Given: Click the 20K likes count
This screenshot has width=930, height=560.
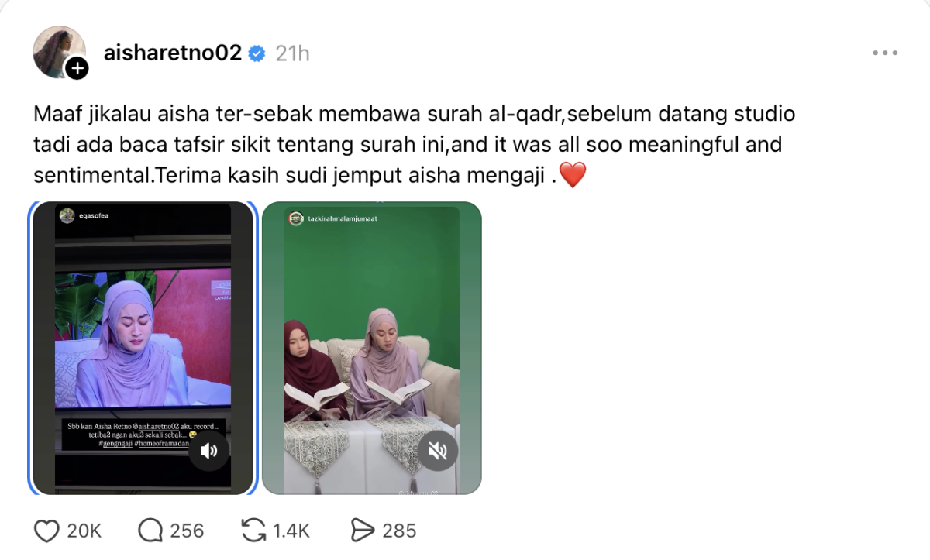Looking at the screenshot, I should click(84, 531).
